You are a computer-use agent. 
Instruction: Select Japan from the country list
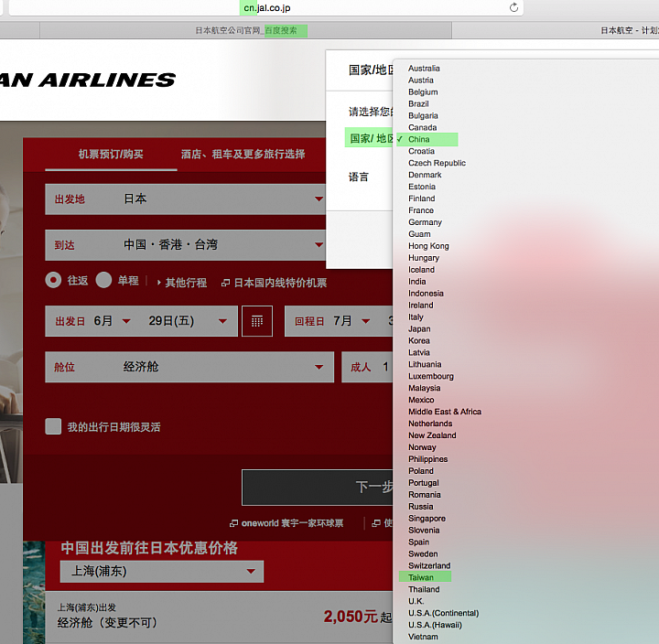pos(419,328)
